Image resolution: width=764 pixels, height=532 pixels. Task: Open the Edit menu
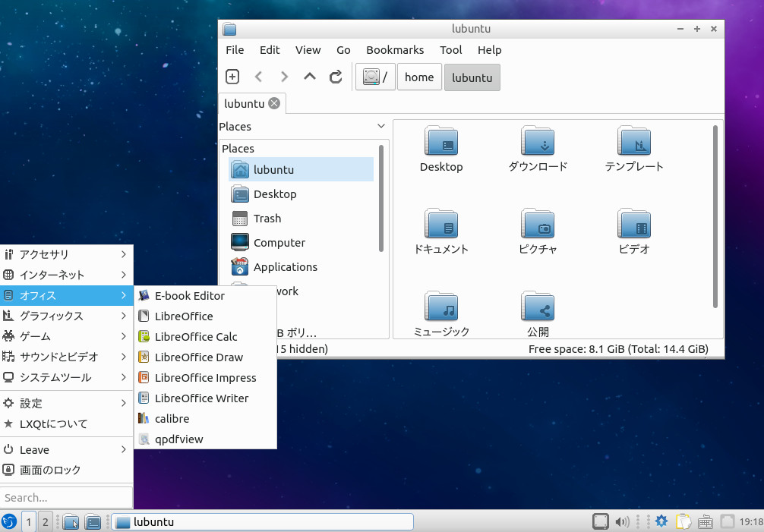(270, 50)
